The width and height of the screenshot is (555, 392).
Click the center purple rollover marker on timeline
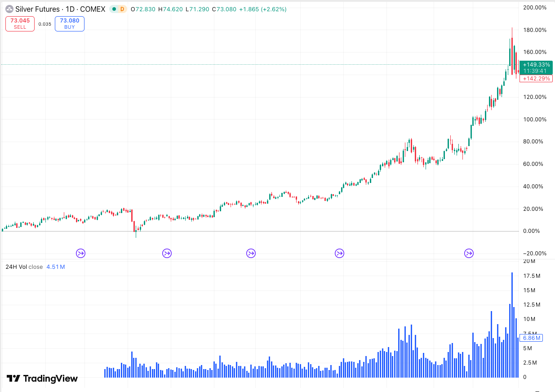pyautogui.click(x=251, y=253)
